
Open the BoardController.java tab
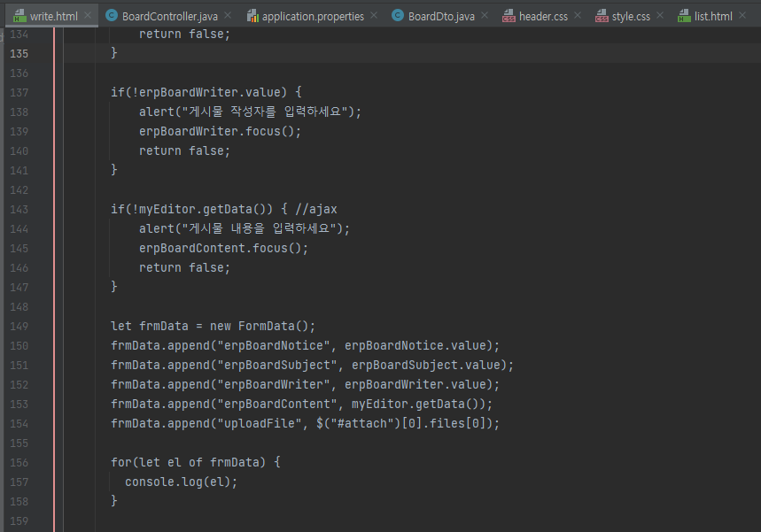[x=169, y=16]
